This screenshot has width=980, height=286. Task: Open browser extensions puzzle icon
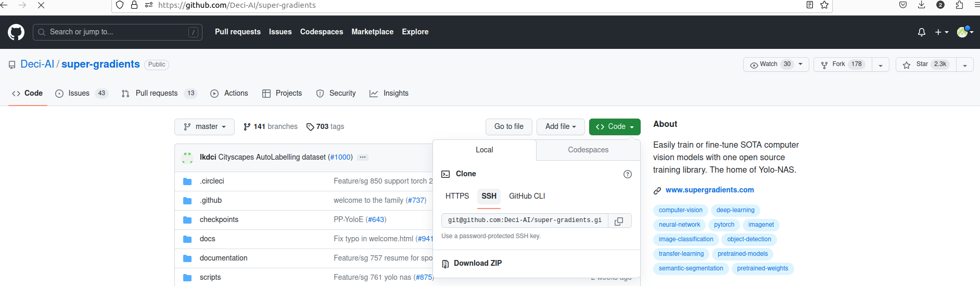(x=959, y=5)
